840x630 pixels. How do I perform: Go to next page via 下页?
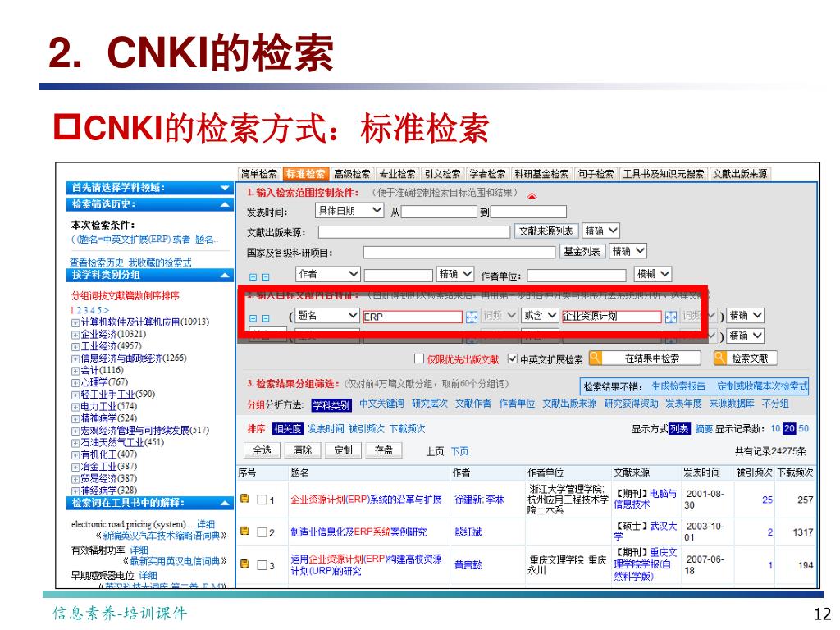(459, 452)
